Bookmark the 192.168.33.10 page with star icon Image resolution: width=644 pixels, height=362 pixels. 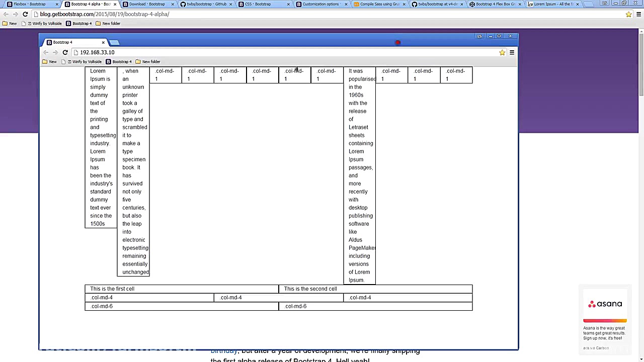coord(502,52)
